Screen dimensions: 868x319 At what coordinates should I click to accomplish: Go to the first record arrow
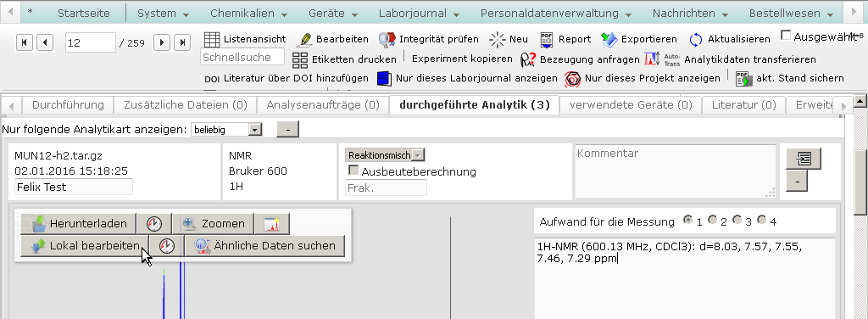25,42
